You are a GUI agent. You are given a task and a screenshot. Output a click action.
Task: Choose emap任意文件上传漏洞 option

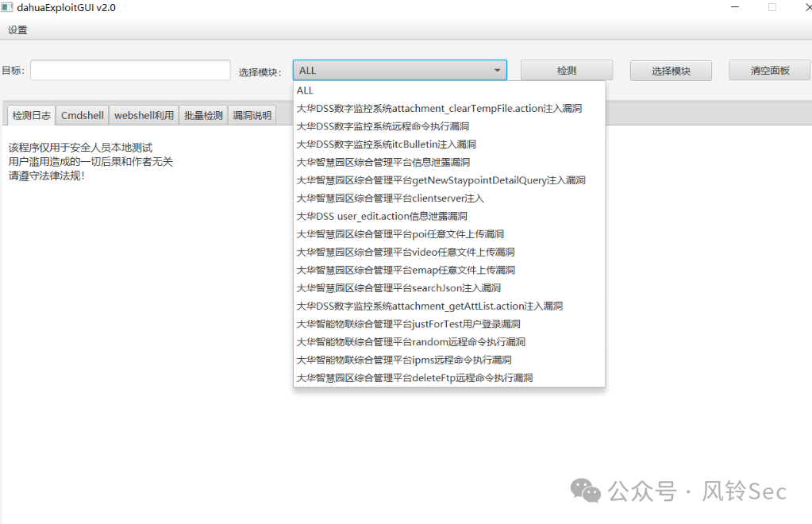coord(449,270)
